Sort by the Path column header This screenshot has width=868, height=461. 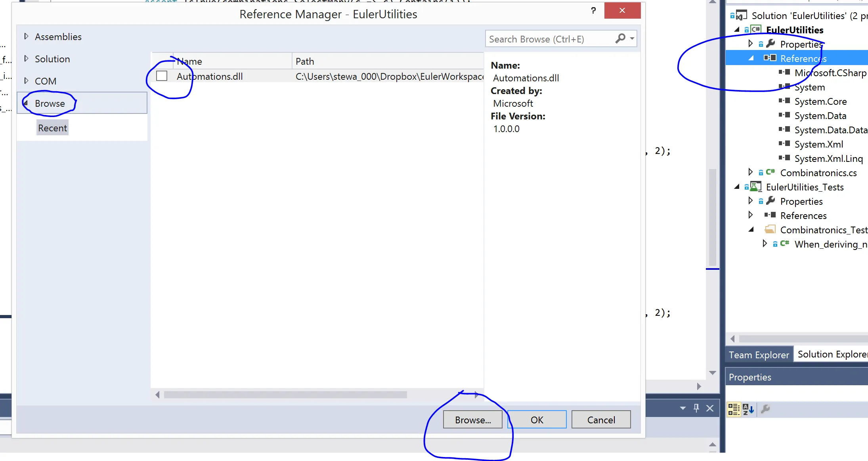click(388, 61)
